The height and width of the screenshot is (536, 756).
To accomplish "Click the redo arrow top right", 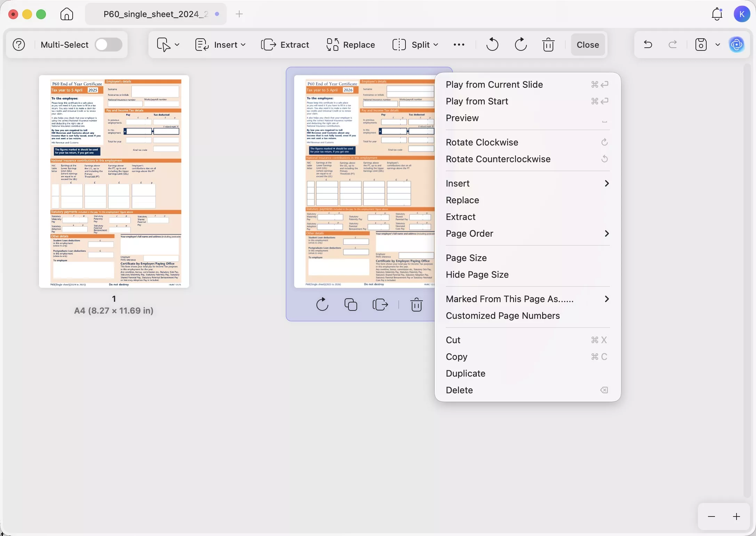I will coord(673,44).
